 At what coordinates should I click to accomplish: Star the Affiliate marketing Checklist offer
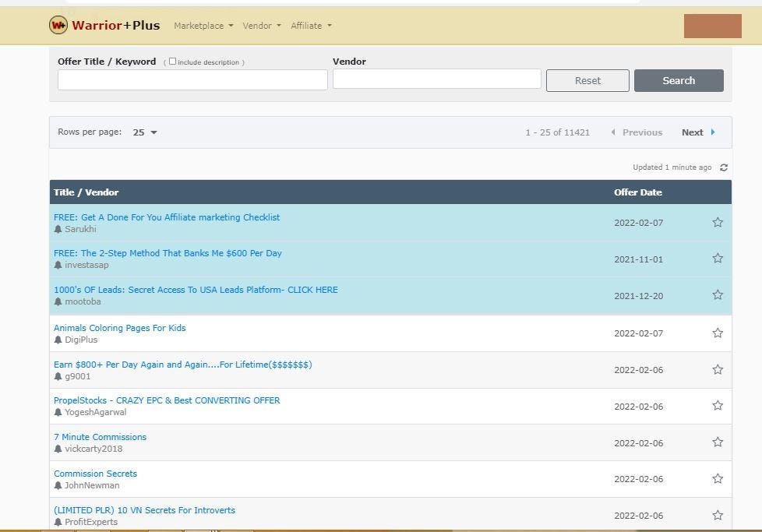tap(718, 223)
